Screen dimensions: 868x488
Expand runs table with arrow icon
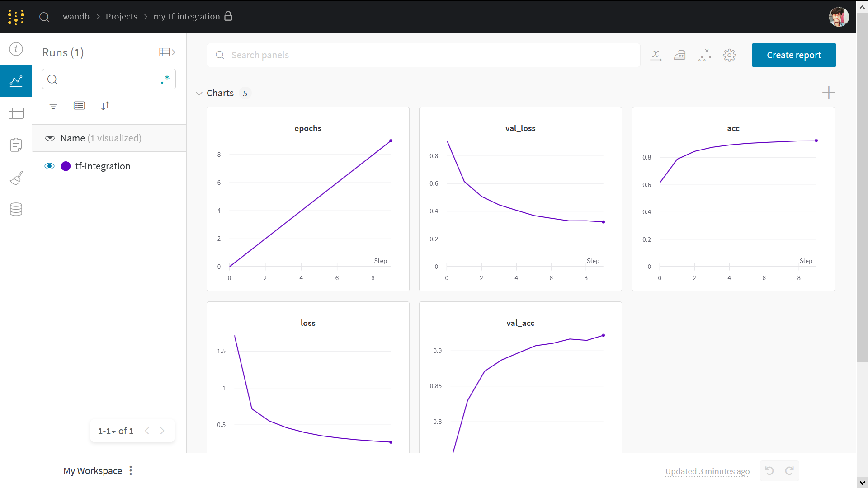pyautogui.click(x=167, y=52)
